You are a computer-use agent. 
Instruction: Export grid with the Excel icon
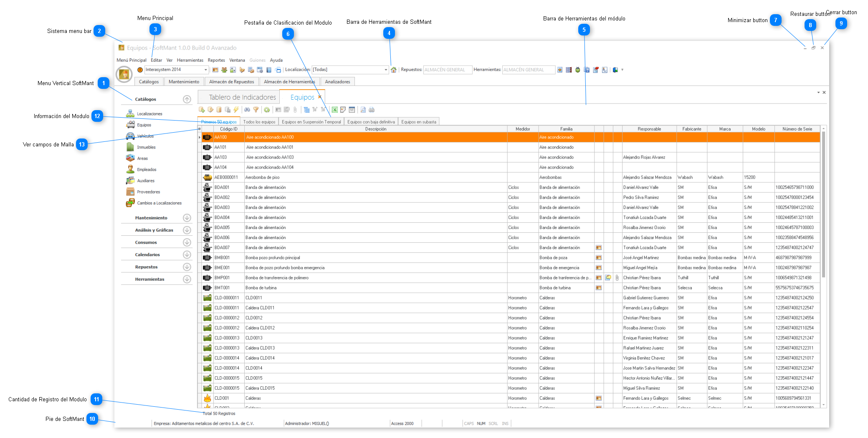334,110
